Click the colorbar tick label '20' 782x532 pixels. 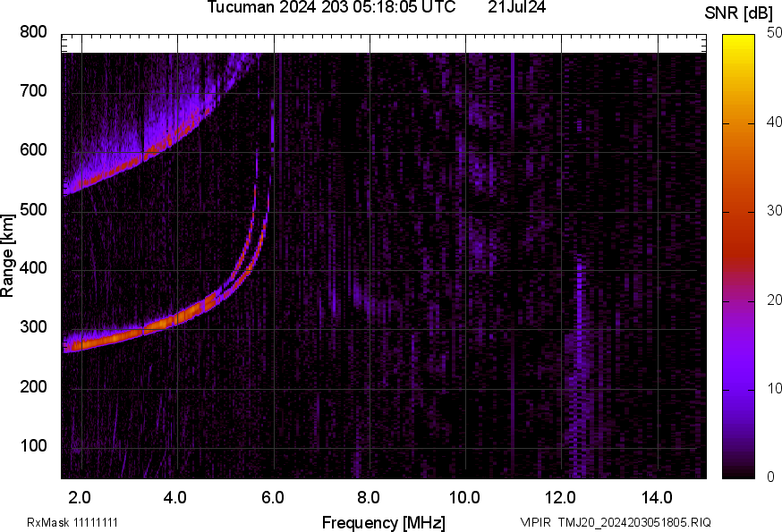pos(774,300)
